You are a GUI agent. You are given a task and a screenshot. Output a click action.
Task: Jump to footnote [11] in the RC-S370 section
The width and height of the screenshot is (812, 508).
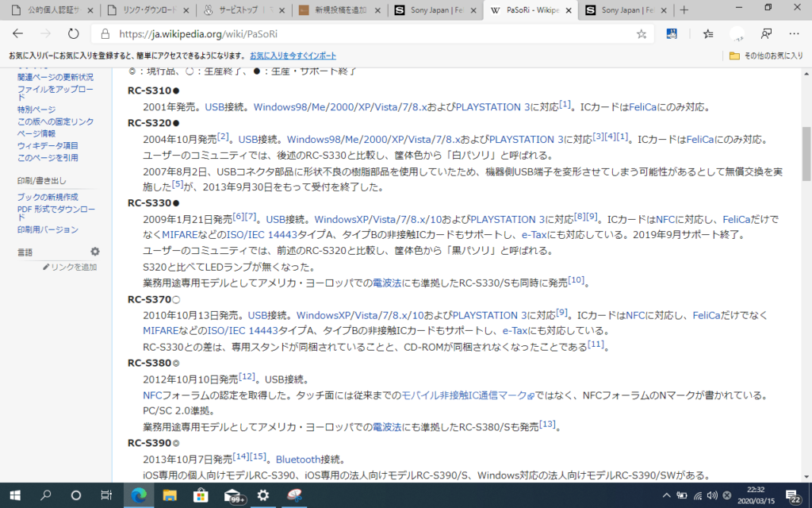(596, 344)
